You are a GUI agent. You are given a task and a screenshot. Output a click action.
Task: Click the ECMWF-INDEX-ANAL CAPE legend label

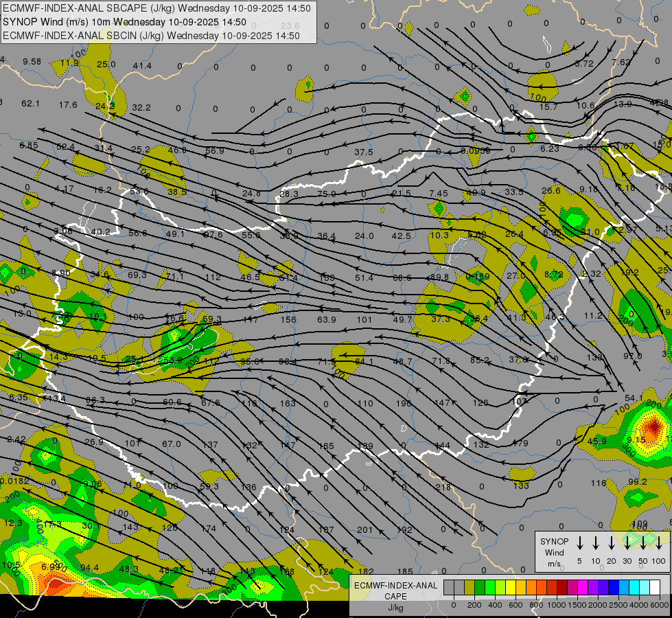pos(395,591)
